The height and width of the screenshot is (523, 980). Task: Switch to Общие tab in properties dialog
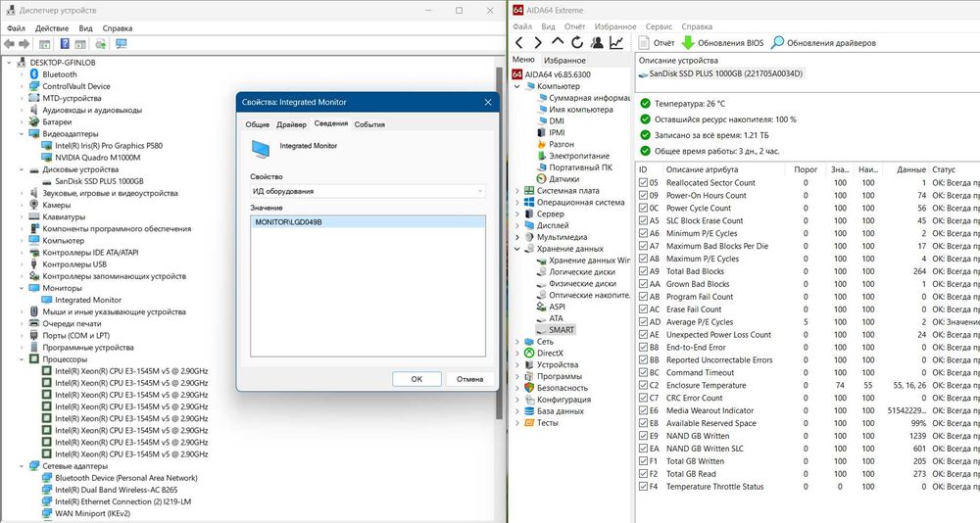click(257, 124)
